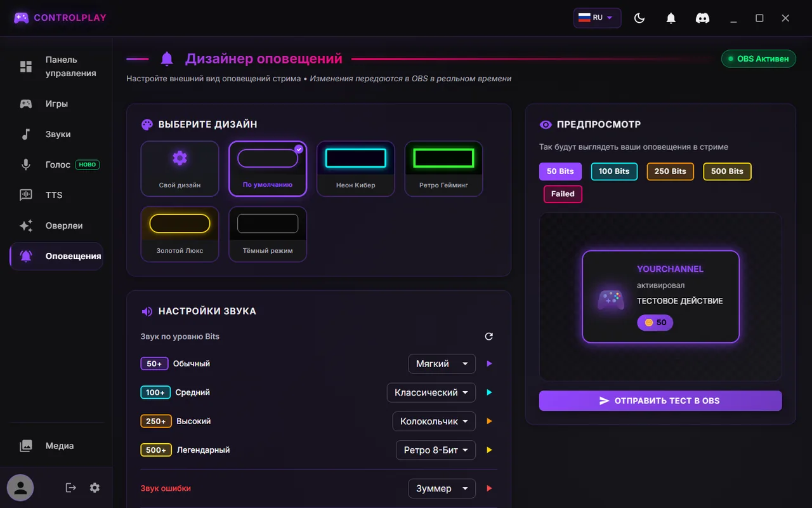
Task: Choose the Золотой Люкс design
Action: coord(180,234)
